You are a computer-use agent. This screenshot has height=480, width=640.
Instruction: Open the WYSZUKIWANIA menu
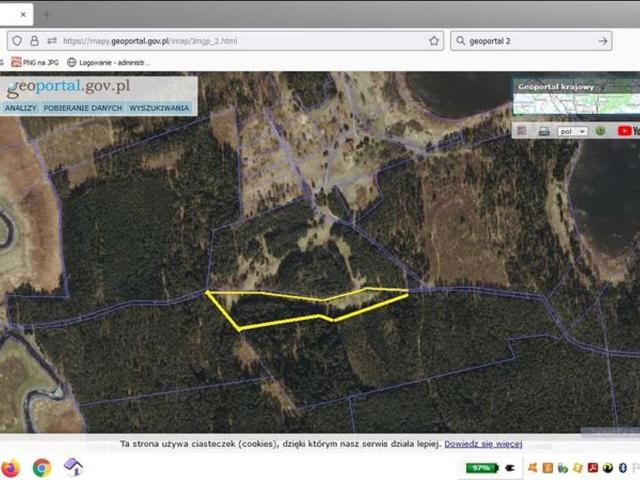pos(159,108)
